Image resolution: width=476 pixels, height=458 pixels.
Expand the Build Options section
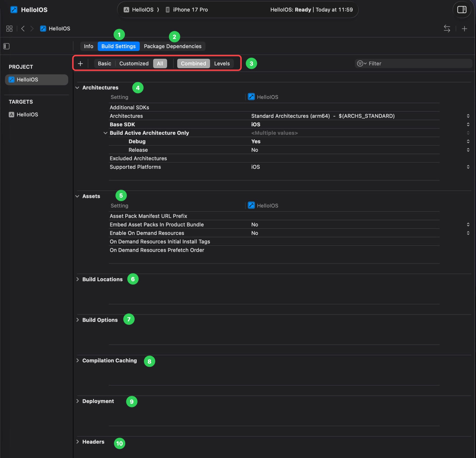point(77,320)
